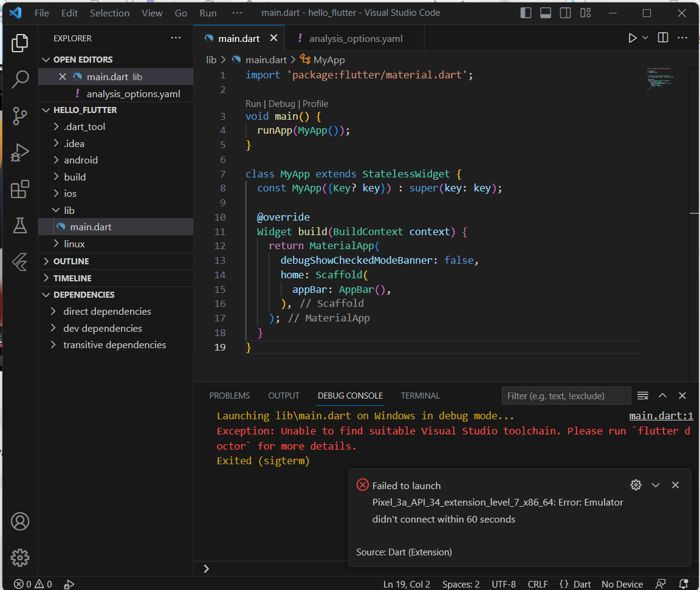Open the Run menu
The image size is (700, 590).
[x=208, y=13]
